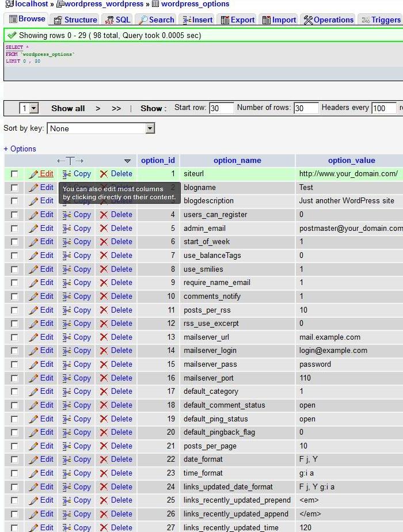The height and width of the screenshot is (532, 403).
Task: Click the Show all button
Action: [x=68, y=109]
